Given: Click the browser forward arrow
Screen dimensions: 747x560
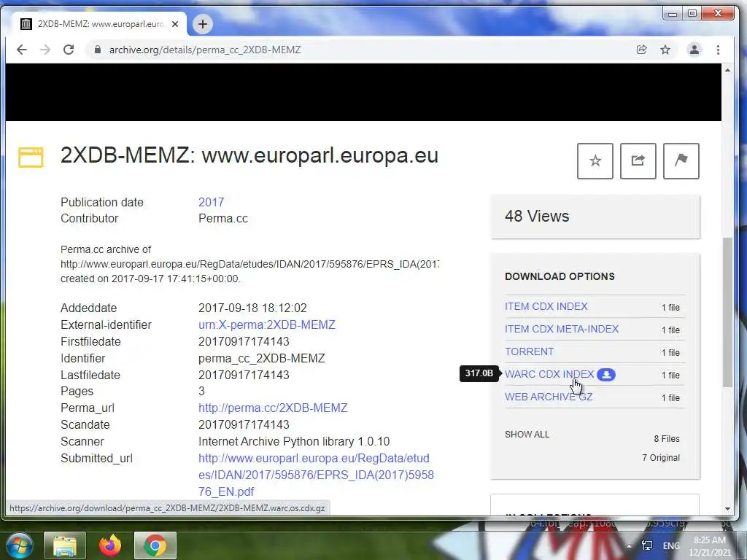Looking at the screenshot, I should tap(45, 50).
